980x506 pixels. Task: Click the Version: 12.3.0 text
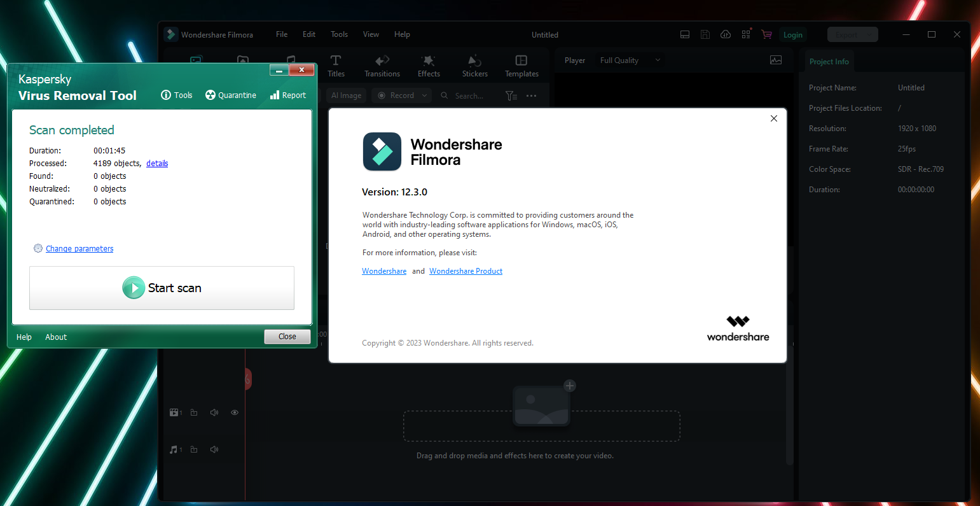pos(394,192)
